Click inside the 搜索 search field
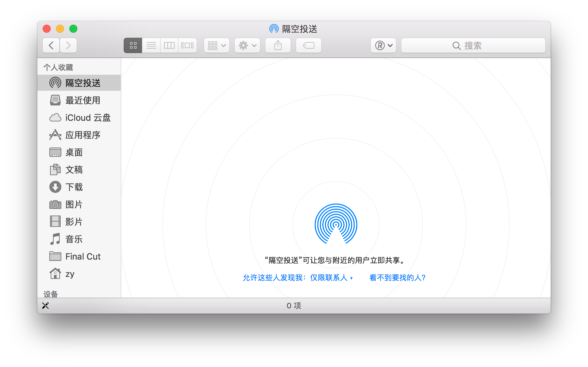588x367 pixels. pos(473,45)
